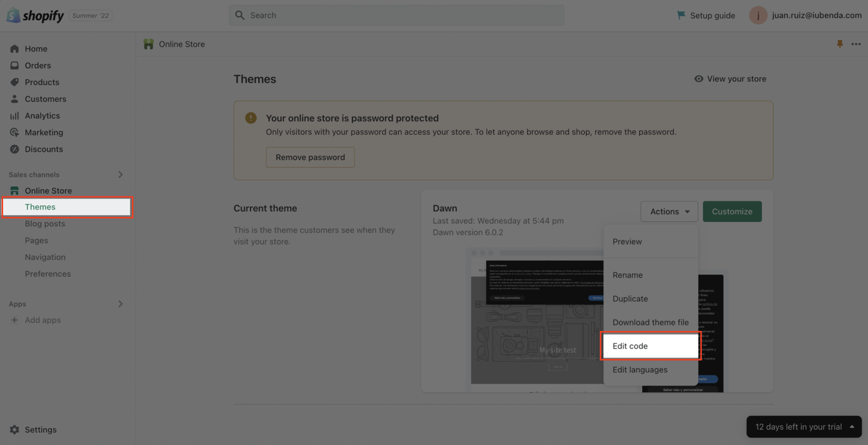Click the Analytics bar-chart icon
The width and height of the screenshot is (868, 445).
(x=15, y=116)
